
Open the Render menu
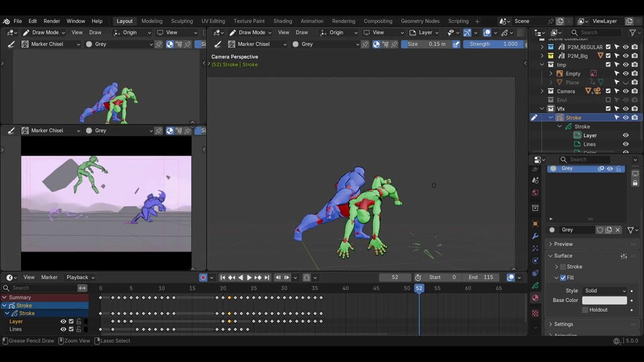tap(52, 21)
